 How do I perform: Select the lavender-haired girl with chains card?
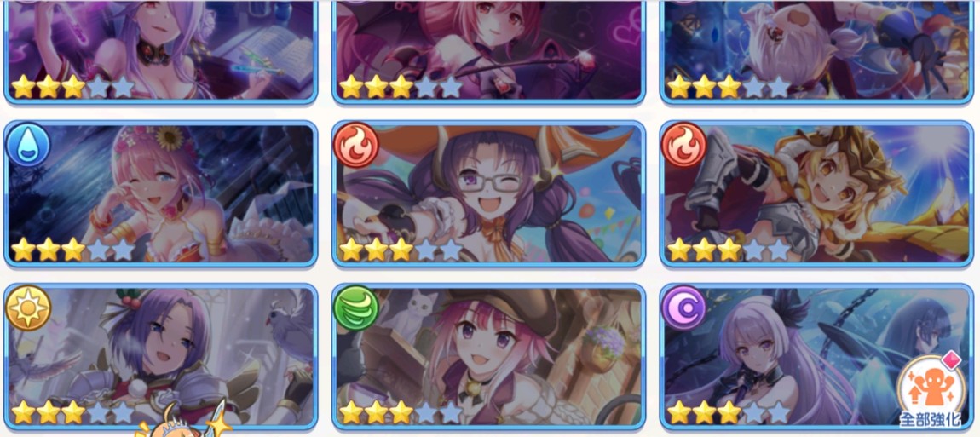click(x=816, y=357)
